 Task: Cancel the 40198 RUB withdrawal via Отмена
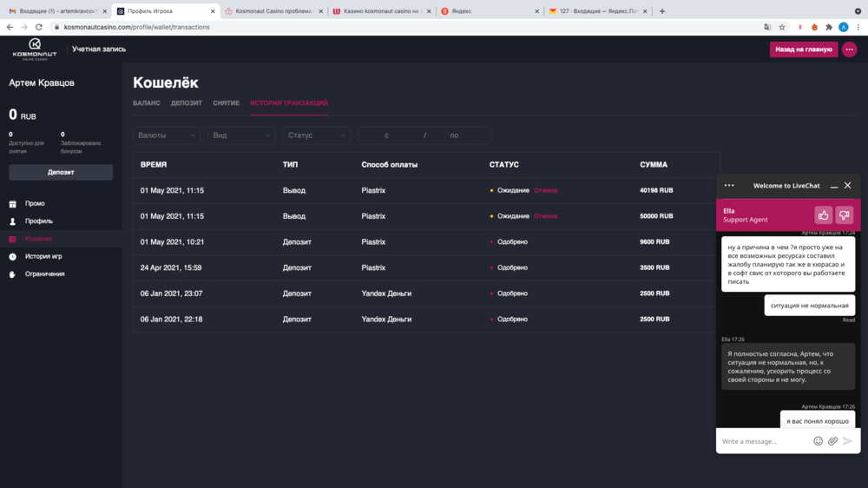(x=545, y=190)
